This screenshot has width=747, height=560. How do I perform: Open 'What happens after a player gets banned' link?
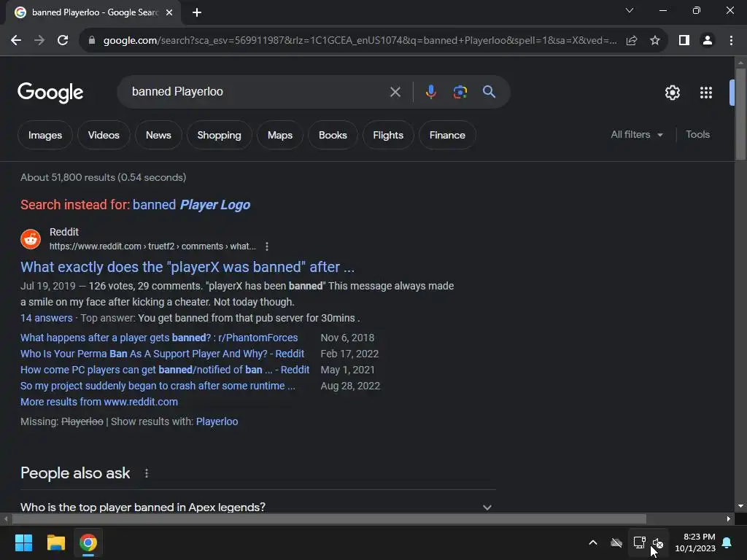point(159,338)
